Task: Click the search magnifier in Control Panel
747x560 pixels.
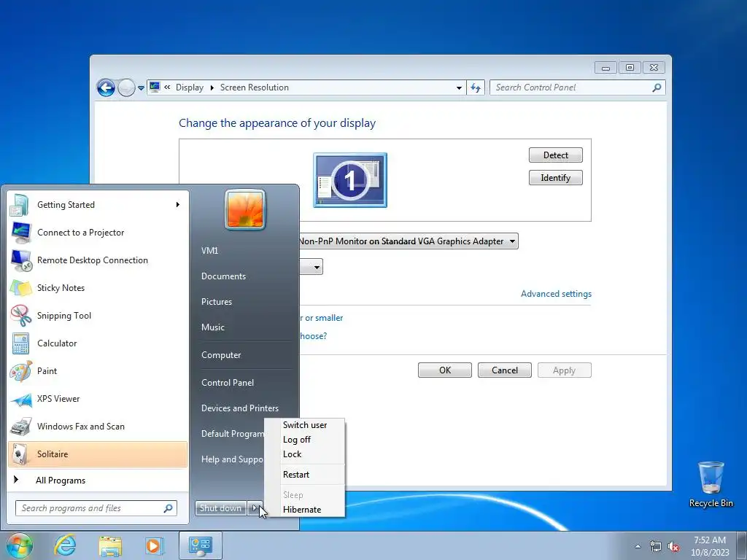Action: click(657, 87)
